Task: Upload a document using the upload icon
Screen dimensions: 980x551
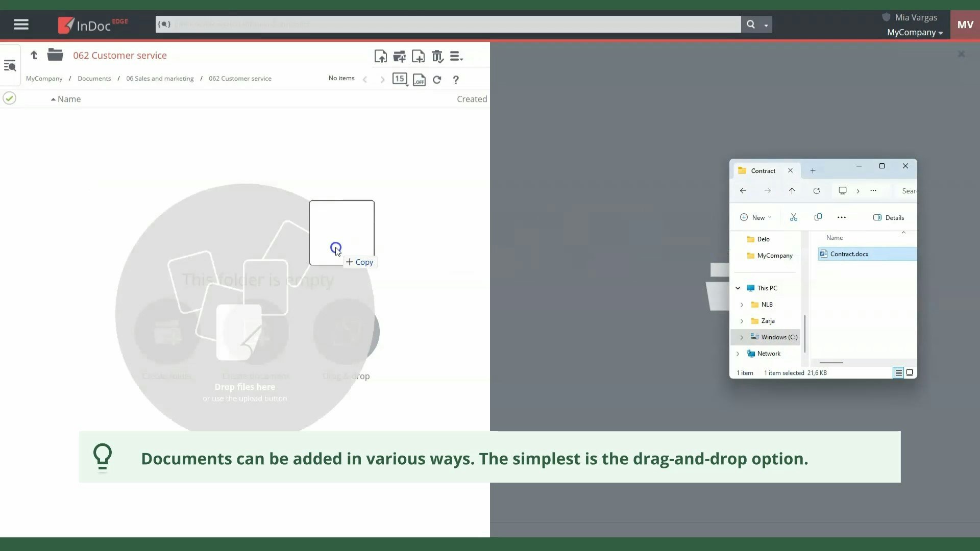Action: point(381,56)
